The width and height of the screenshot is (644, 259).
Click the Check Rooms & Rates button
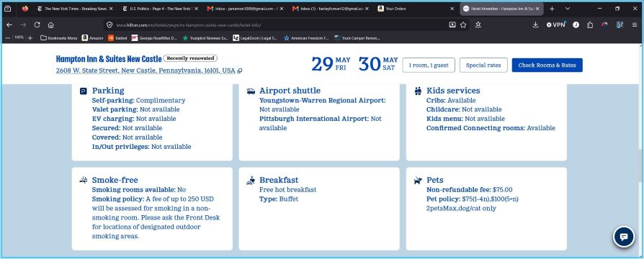[547, 65]
